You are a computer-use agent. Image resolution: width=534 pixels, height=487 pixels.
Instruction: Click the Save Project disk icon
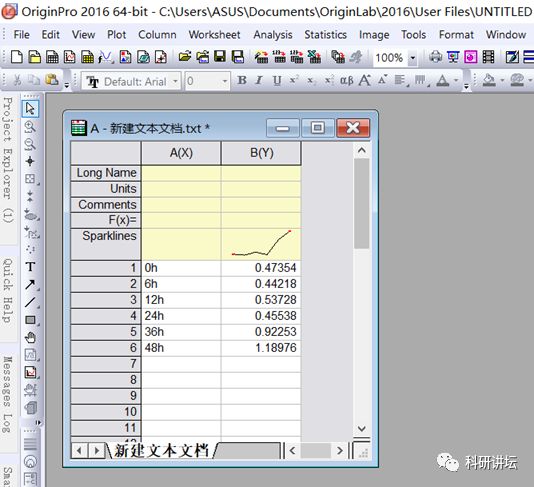[220, 57]
